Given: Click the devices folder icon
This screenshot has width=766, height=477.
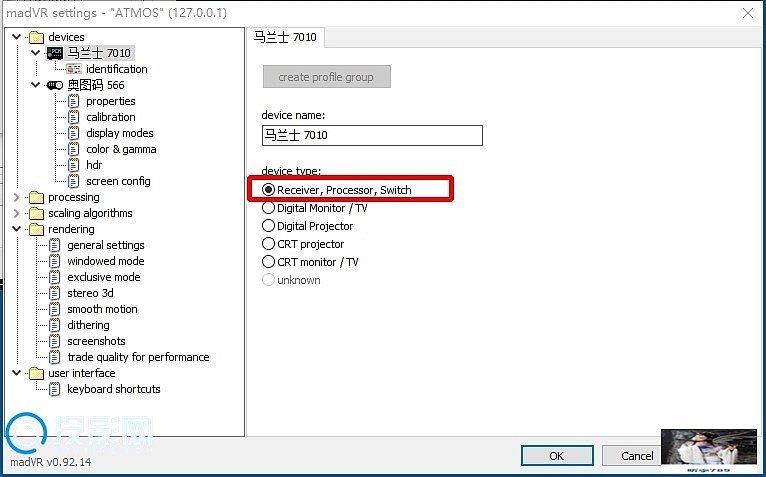Looking at the screenshot, I should (36, 37).
